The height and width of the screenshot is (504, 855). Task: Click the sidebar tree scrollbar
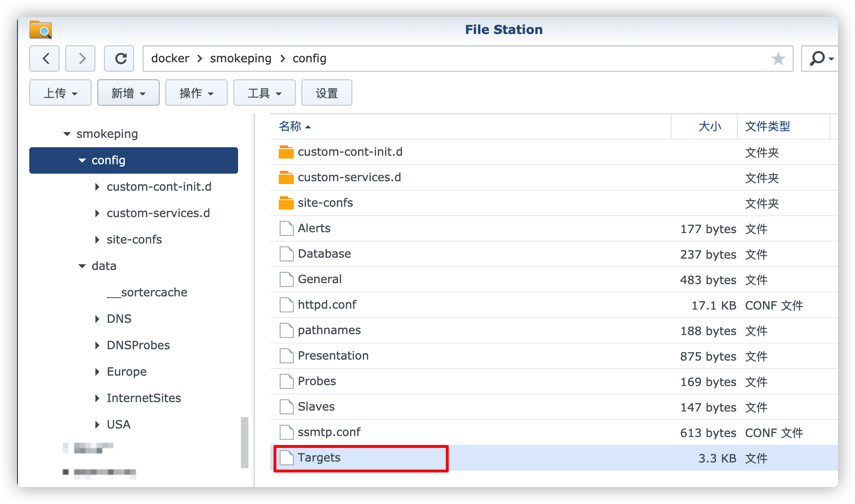tap(244, 442)
